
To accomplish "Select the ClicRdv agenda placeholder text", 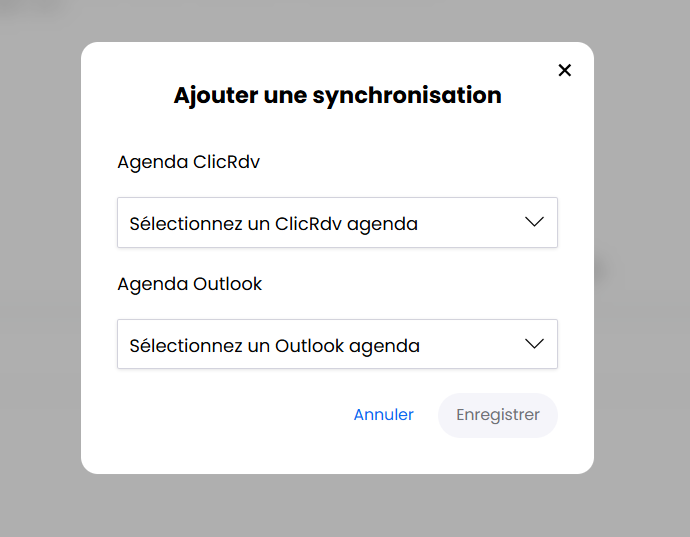I will pyautogui.click(x=273, y=224).
